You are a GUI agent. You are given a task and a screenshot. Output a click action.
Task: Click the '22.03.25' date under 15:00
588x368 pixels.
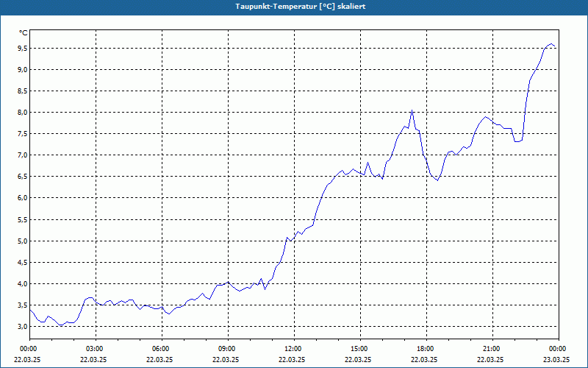[x=358, y=359]
